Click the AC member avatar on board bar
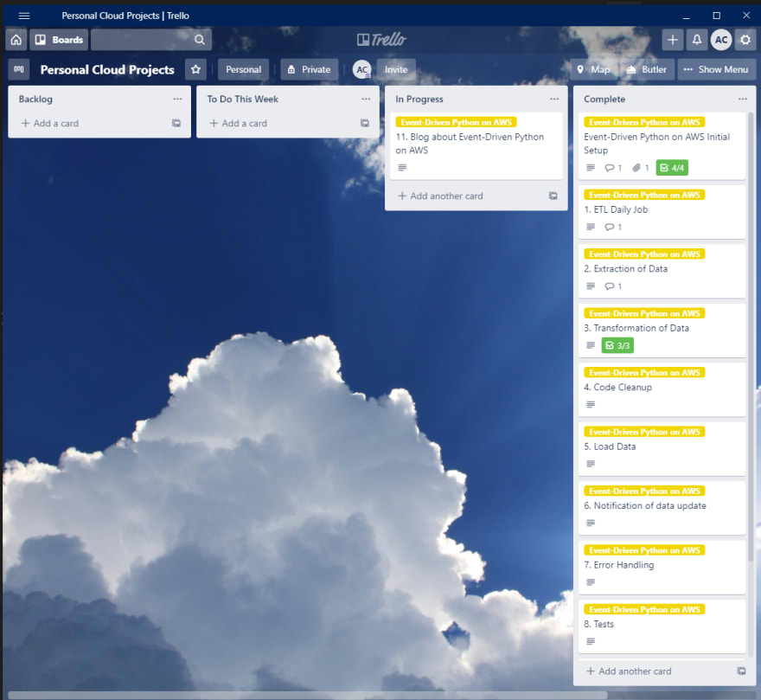The image size is (761, 700). tap(362, 69)
